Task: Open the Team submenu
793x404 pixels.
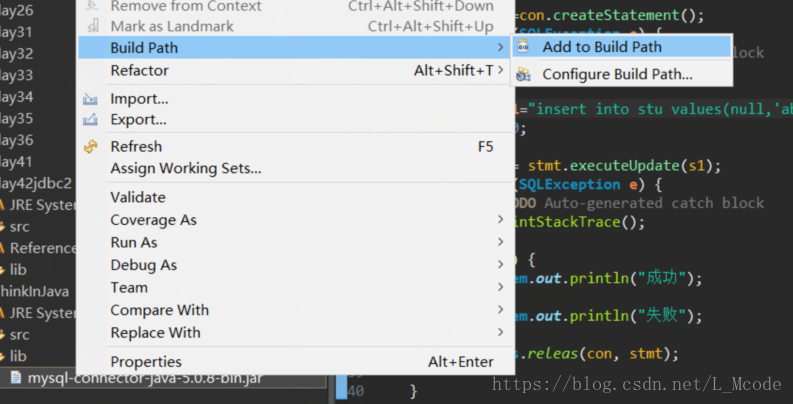Action: tap(295, 288)
